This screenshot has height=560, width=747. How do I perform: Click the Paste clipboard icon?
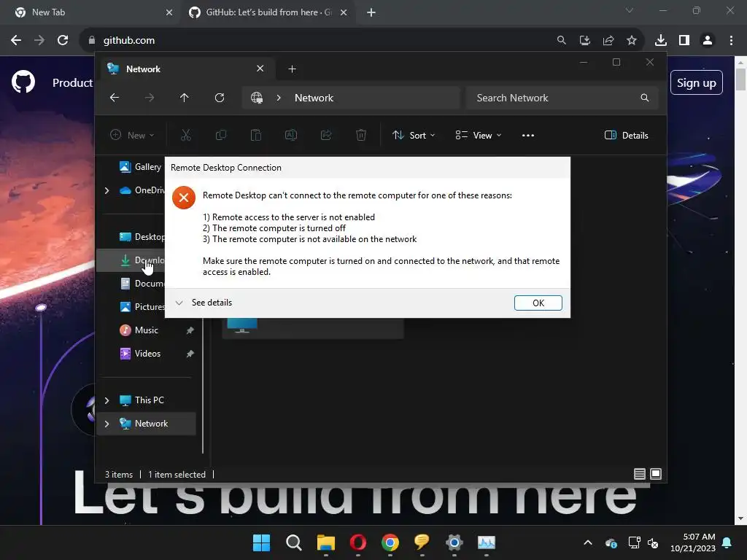click(256, 135)
